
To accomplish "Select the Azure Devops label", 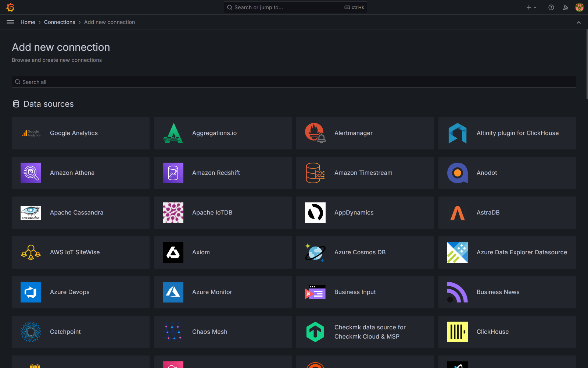I will 70,292.
